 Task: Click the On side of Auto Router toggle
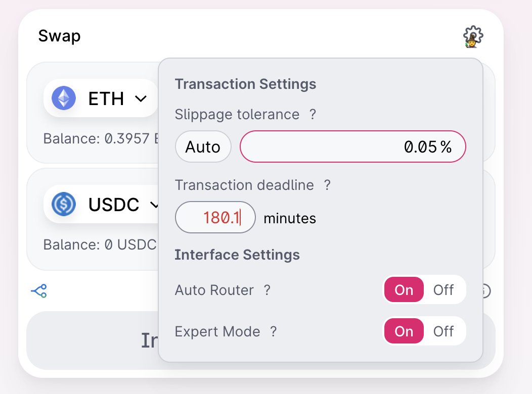[x=404, y=290]
